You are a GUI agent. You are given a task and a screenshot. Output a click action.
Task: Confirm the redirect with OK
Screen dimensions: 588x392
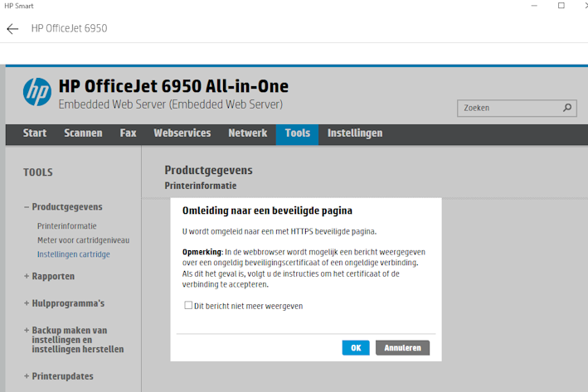[x=356, y=348]
